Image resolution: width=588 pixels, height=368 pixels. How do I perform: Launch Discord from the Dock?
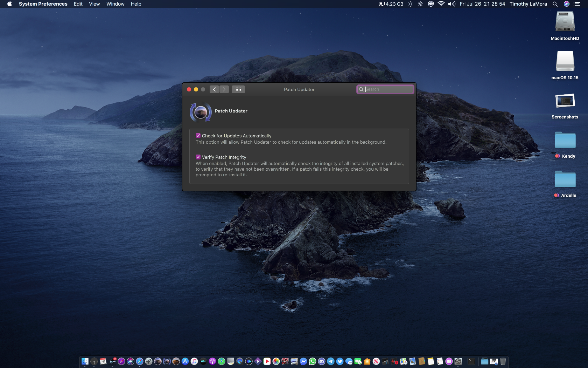(322, 361)
